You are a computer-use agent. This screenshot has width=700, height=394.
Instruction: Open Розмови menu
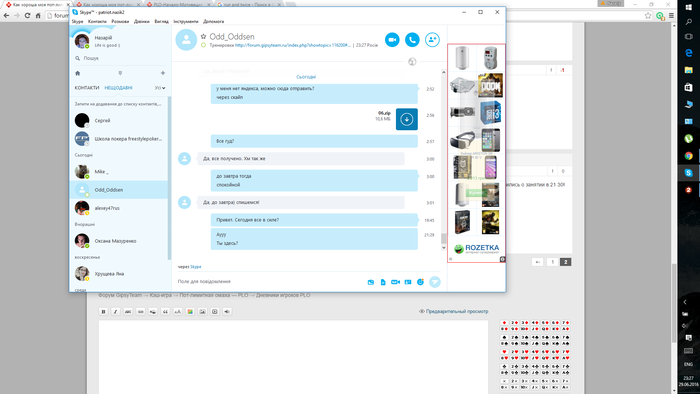tap(120, 21)
